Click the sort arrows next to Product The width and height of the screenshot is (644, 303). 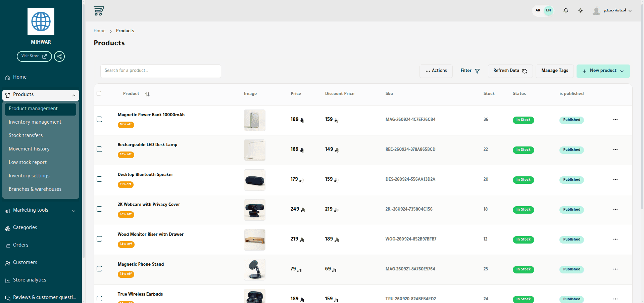click(147, 94)
